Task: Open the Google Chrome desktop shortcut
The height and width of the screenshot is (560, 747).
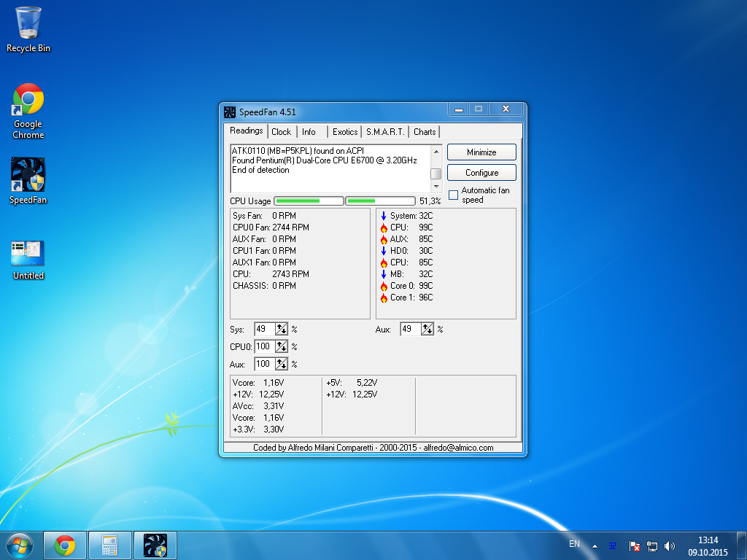Action: click(x=28, y=109)
